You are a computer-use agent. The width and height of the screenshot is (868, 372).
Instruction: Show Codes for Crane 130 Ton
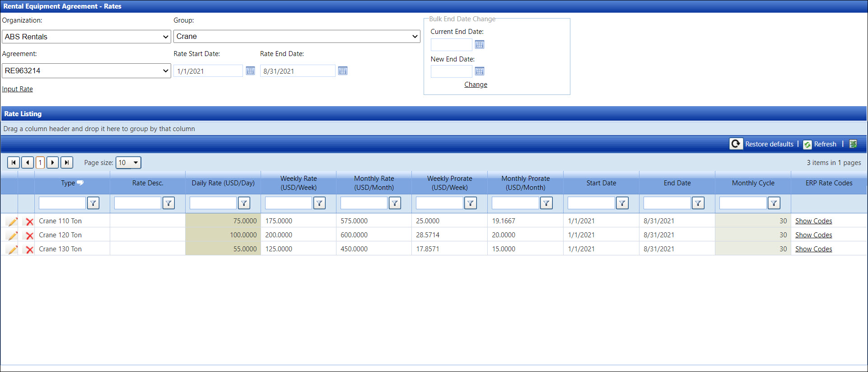[813, 249]
